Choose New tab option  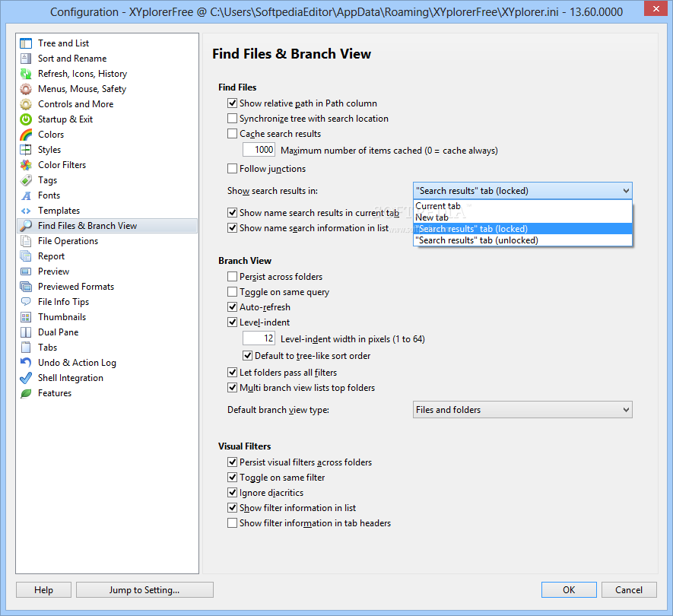point(522,218)
